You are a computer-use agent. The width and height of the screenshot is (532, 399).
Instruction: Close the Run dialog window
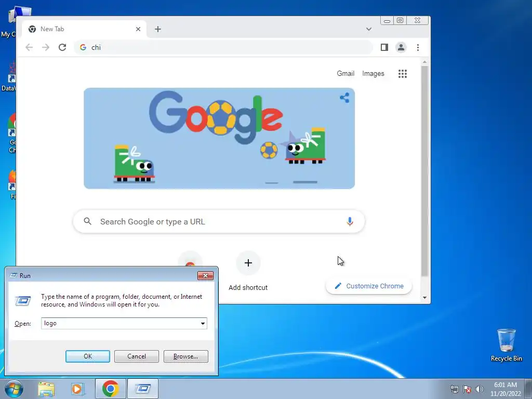point(205,275)
